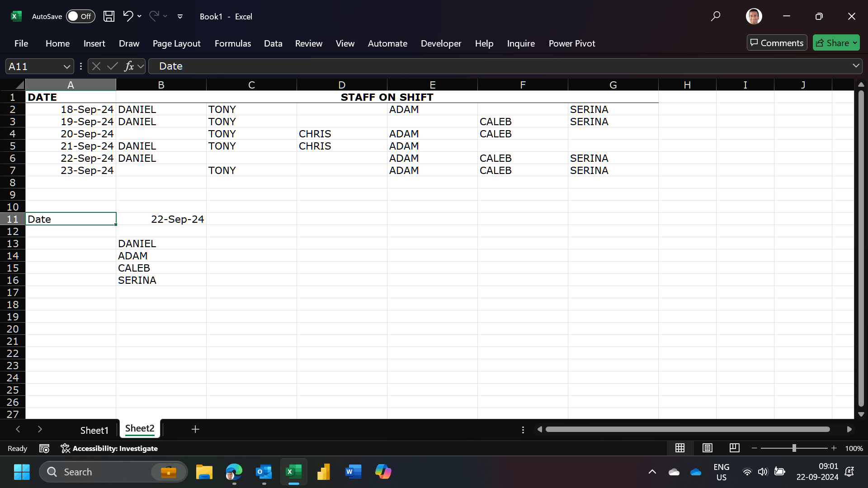868x488 pixels.
Task: Toggle AutoSave switch on
Action: 80,16
